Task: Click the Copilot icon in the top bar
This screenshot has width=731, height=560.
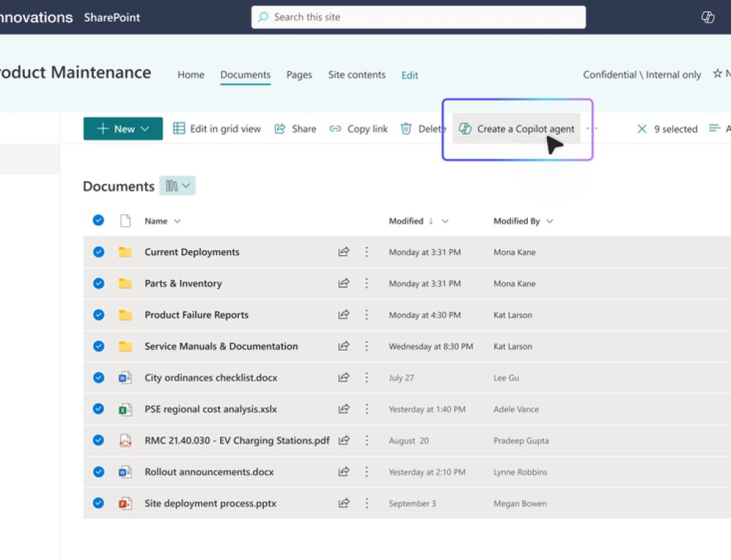Action: [x=707, y=16]
